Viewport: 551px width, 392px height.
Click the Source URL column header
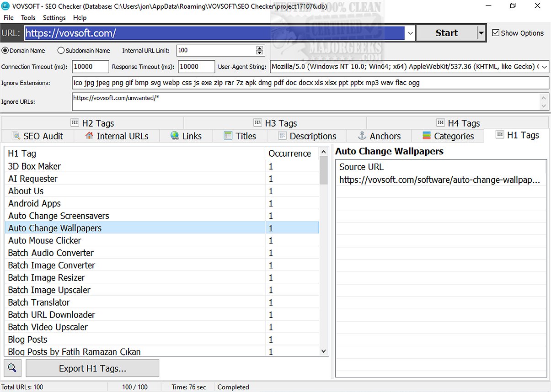coord(441,167)
